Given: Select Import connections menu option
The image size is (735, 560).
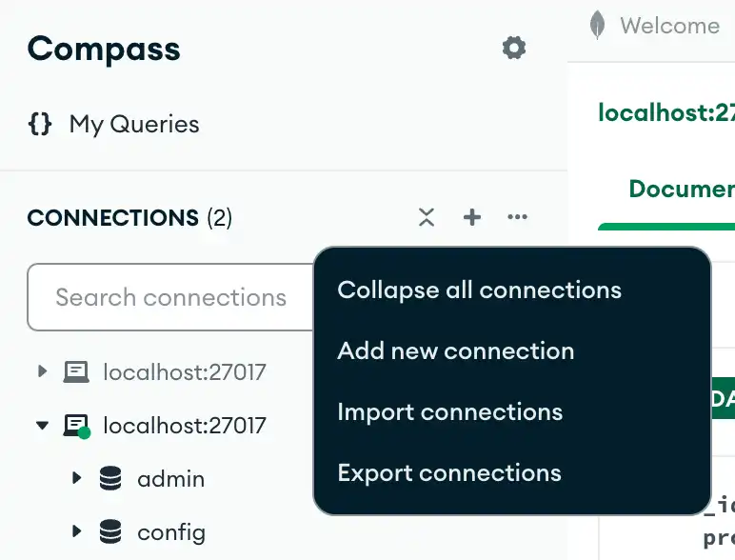Looking at the screenshot, I should pyautogui.click(x=449, y=412).
